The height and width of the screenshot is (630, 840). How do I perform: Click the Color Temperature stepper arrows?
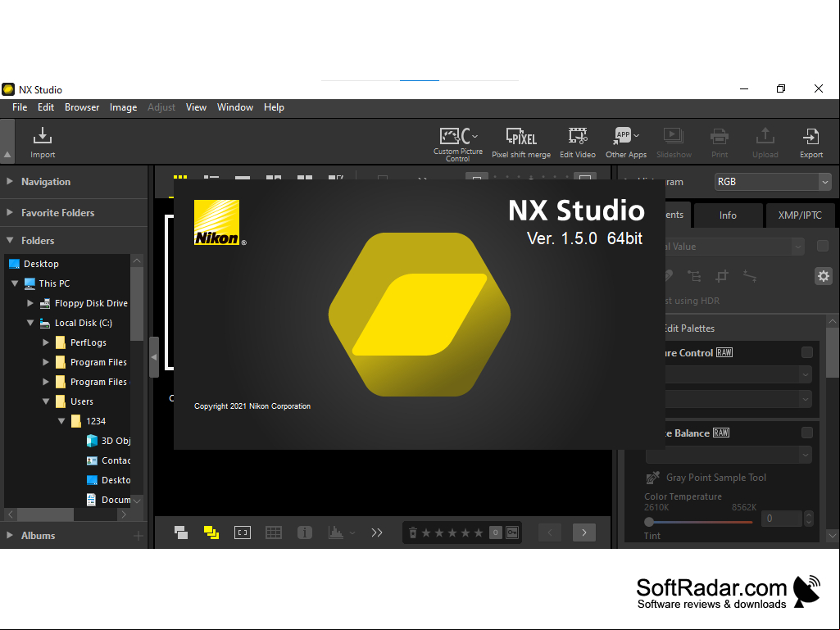(808, 519)
